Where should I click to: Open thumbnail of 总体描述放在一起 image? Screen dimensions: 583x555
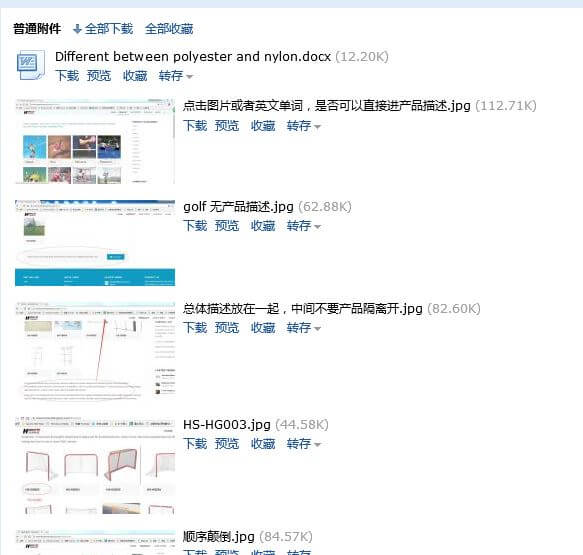tap(95, 351)
